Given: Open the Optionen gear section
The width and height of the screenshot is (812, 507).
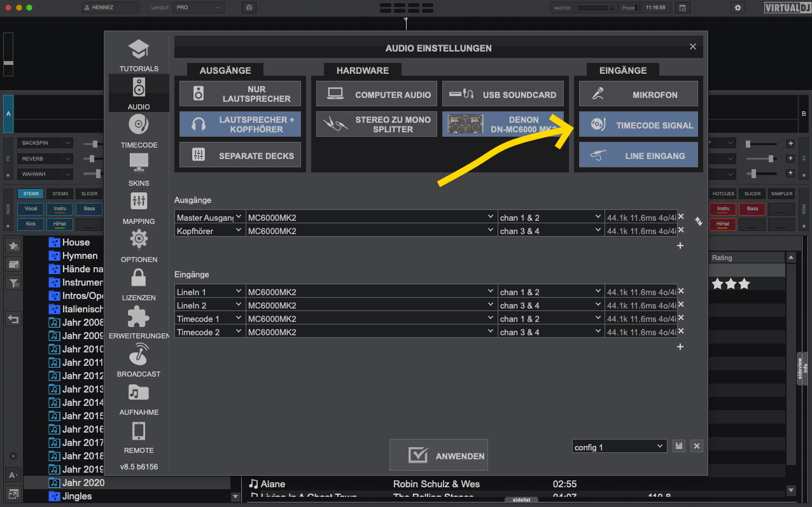Looking at the screenshot, I should (x=139, y=246).
